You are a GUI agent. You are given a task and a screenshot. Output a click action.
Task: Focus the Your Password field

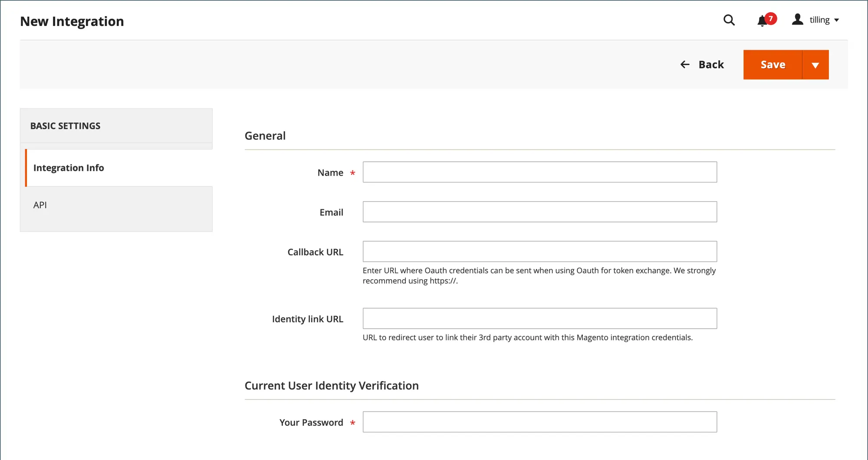(x=539, y=422)
